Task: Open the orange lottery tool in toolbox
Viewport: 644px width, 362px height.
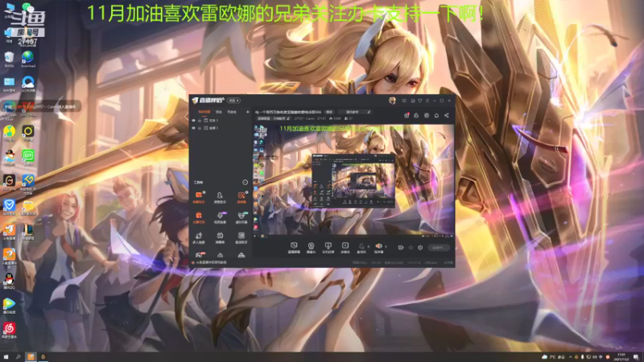Action: (242, 197)
